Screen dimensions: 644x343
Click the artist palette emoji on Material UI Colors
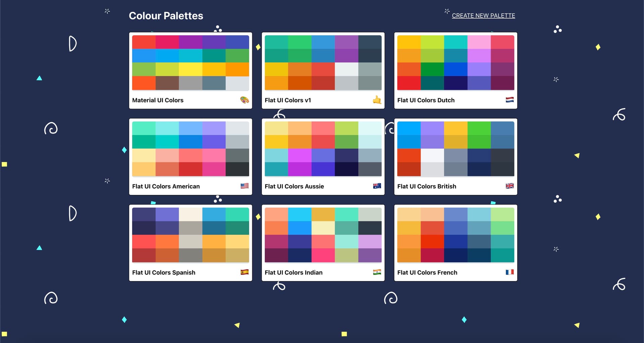pyautogui.click(x=245, y=100)
